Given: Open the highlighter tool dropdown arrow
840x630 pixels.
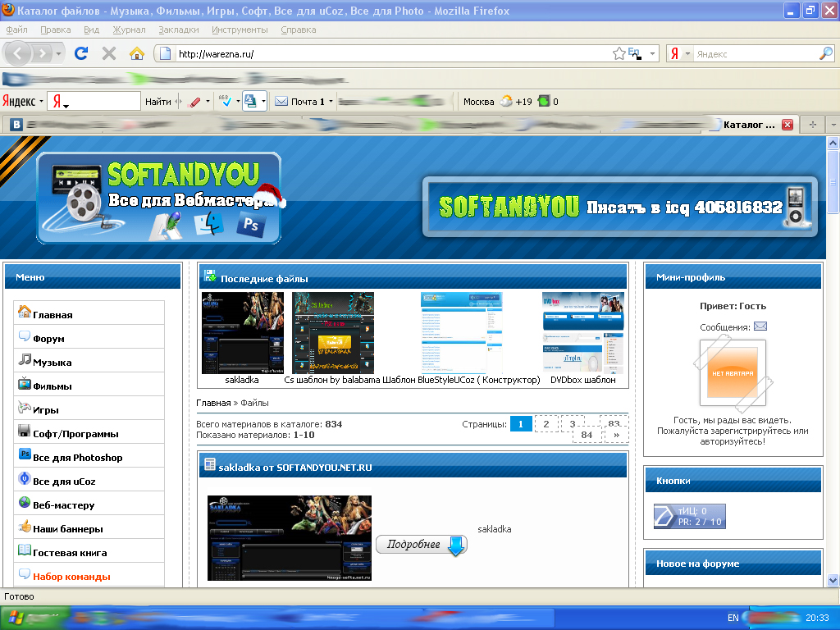Looking at the screenshot, I should [208, 101].
